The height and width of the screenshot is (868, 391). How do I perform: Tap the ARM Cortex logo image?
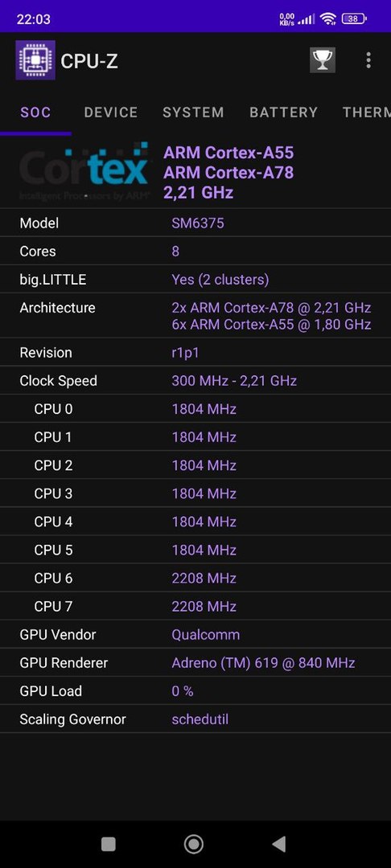(84, 172)
